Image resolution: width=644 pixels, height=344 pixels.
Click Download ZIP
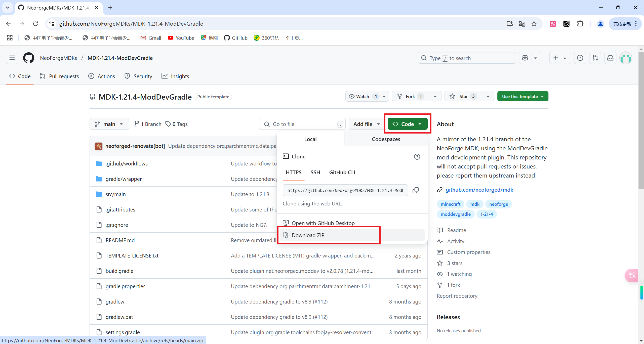pos(352,235)
